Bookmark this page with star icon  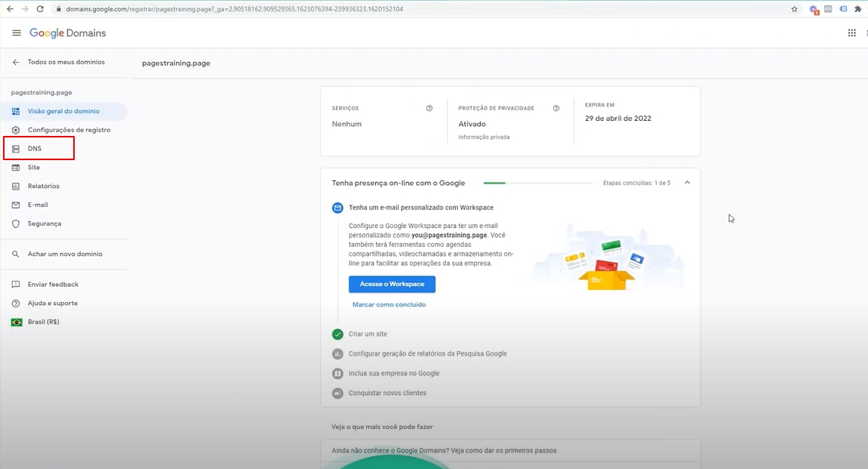tap(794, 9)
